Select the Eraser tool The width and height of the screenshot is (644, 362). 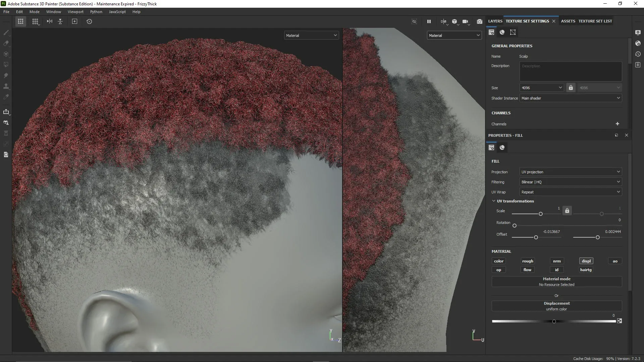[6, 43]
